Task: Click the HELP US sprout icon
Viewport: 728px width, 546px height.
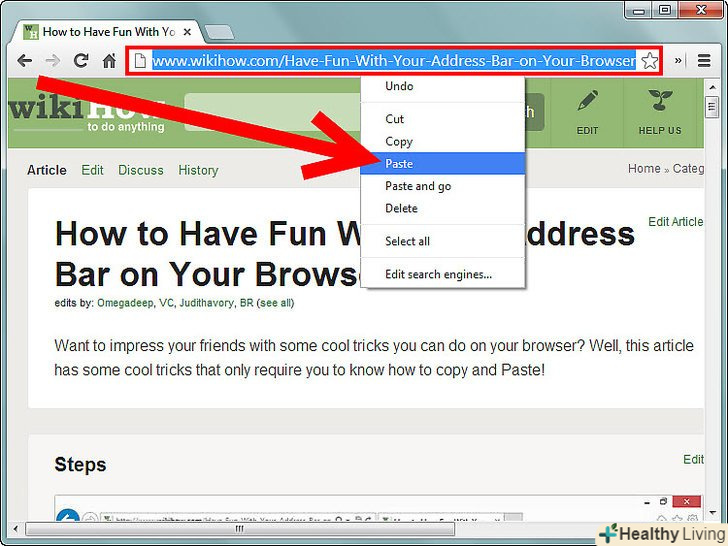Action: click(x=660, y=113)
